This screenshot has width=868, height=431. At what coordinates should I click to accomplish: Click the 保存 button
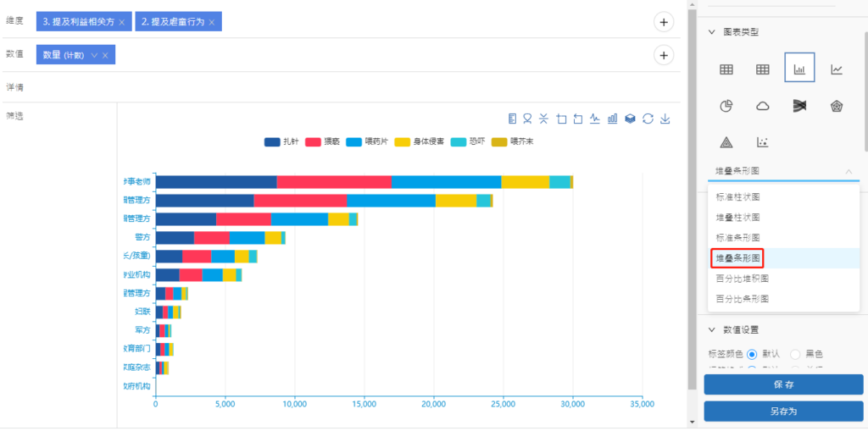(x=783, y=385)
